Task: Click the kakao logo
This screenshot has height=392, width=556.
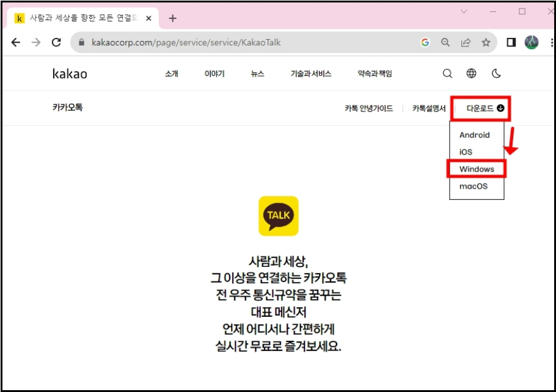Action: [70, 74]
